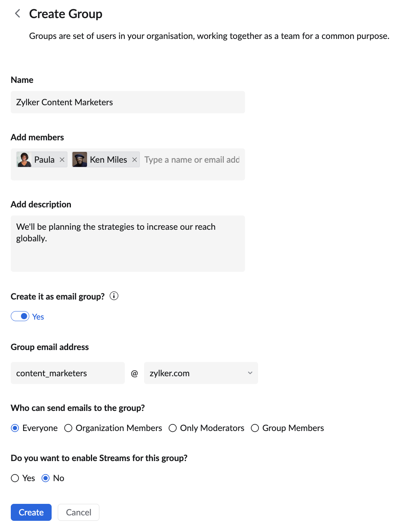Focus the group Name field

point(128,102)
